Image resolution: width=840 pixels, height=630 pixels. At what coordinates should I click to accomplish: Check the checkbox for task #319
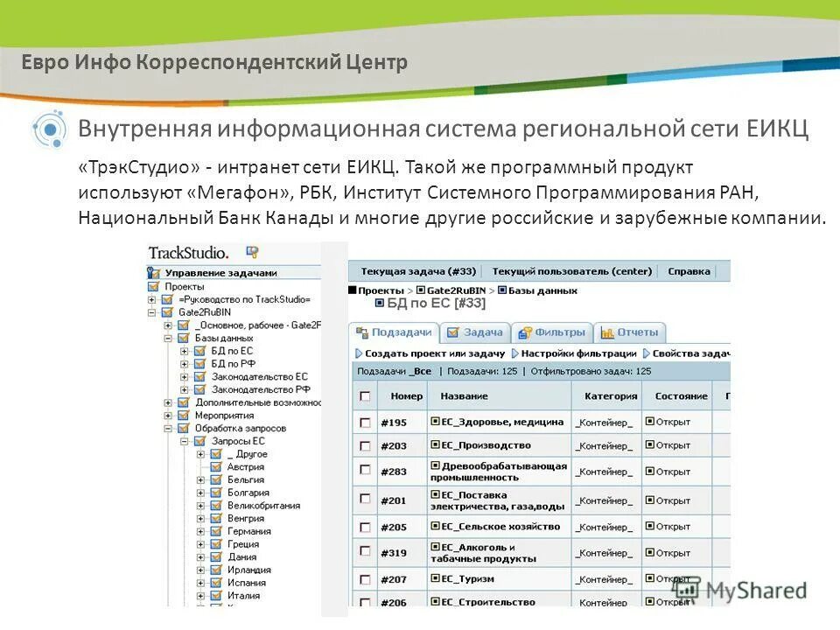pyautogui.click(x=367, y=551)
